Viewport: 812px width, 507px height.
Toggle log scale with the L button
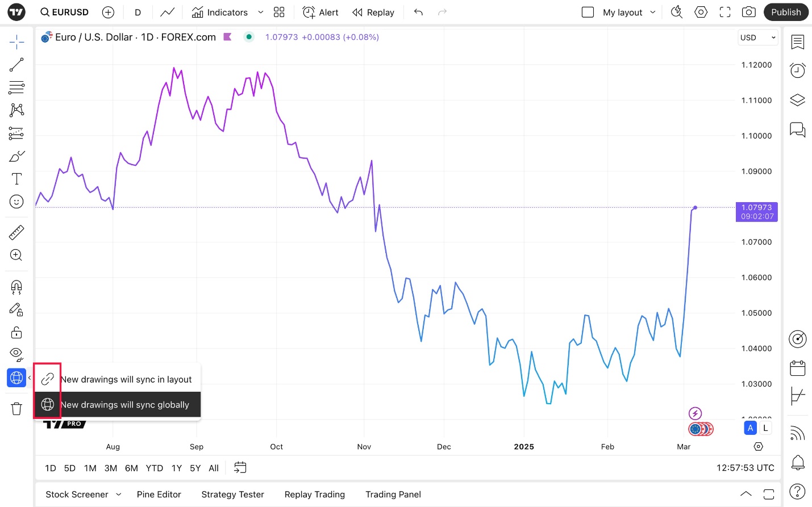tap(765, 428)
